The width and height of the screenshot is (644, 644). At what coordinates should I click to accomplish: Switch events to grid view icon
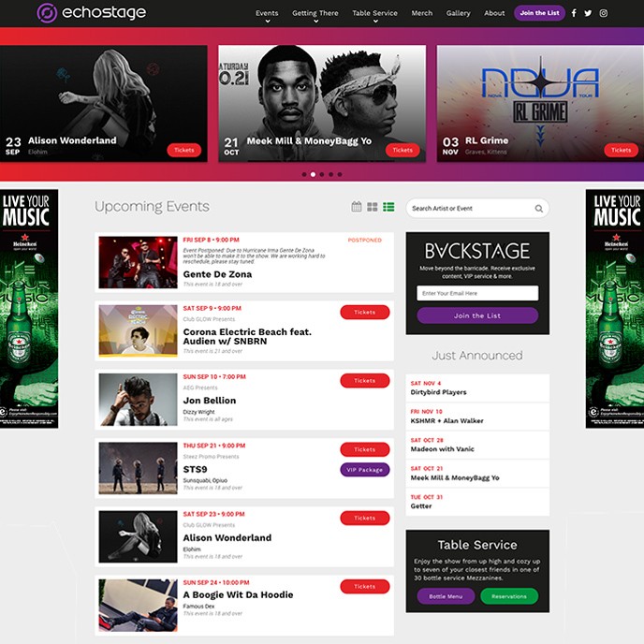pyautogui.click(x=373, y=207)
